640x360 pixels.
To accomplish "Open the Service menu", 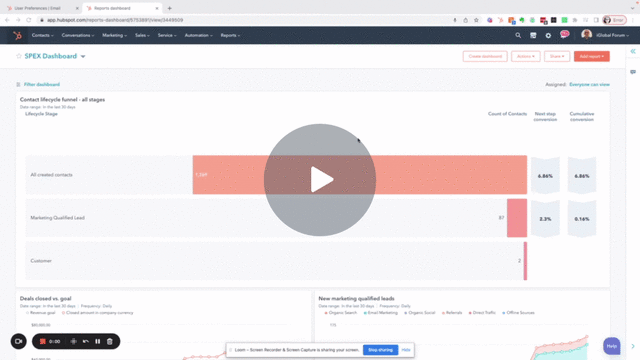I will click(x=167, y=36).
